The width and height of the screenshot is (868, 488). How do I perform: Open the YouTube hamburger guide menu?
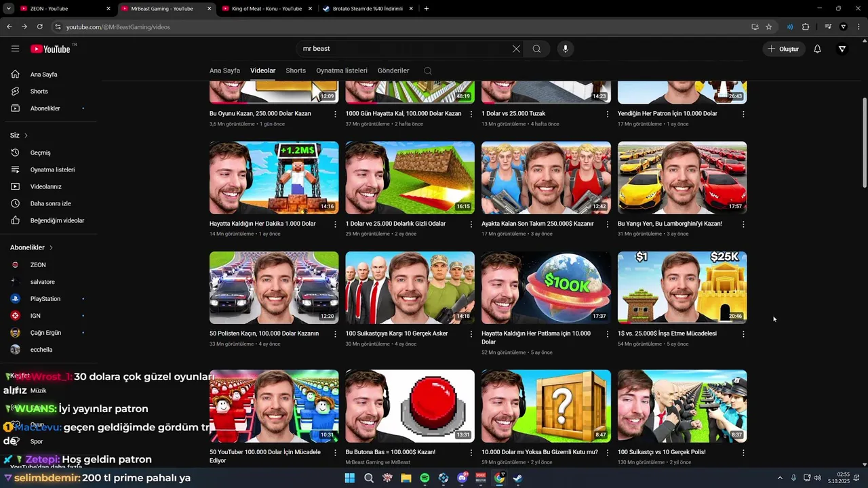pyautogui.click(x=15, y=49)
